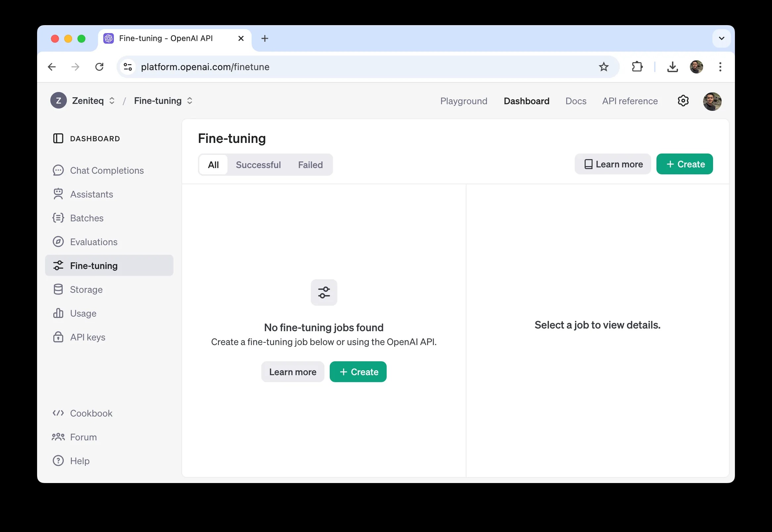This screenshot has height=532, width=772.
Task: Switch to the Failed jobs filter
Action: pos(310,165)
